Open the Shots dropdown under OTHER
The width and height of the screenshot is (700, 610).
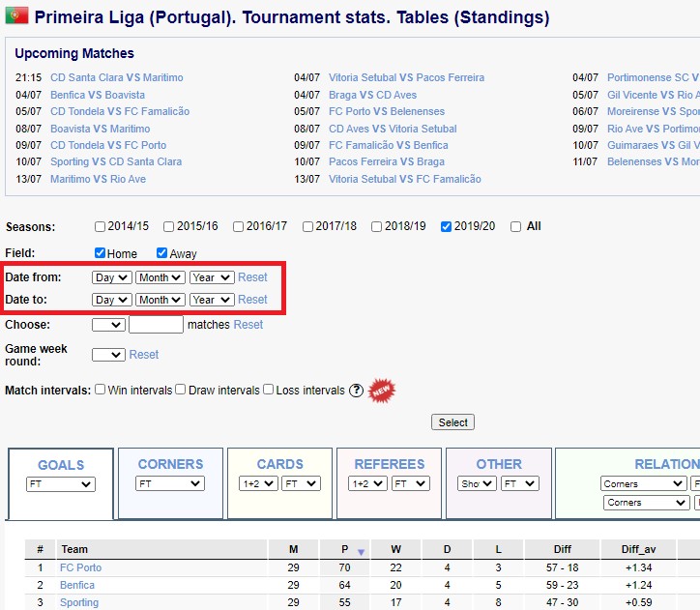[477, 483]
